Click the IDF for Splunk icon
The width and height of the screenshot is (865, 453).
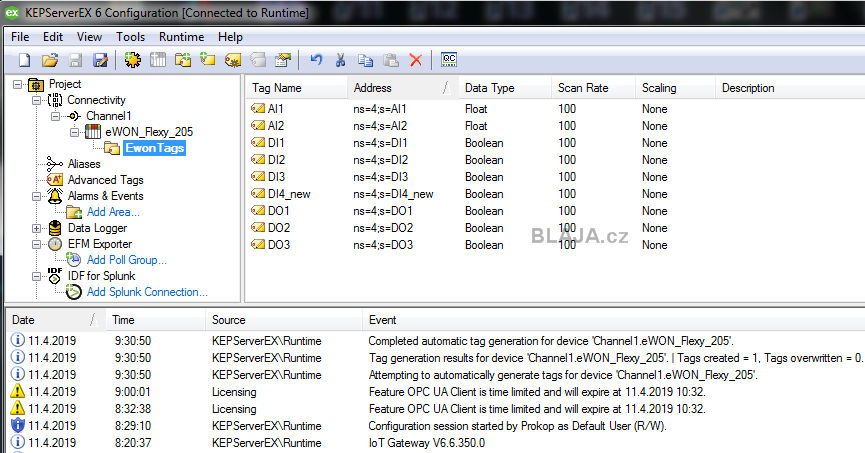tap(55, 275)
